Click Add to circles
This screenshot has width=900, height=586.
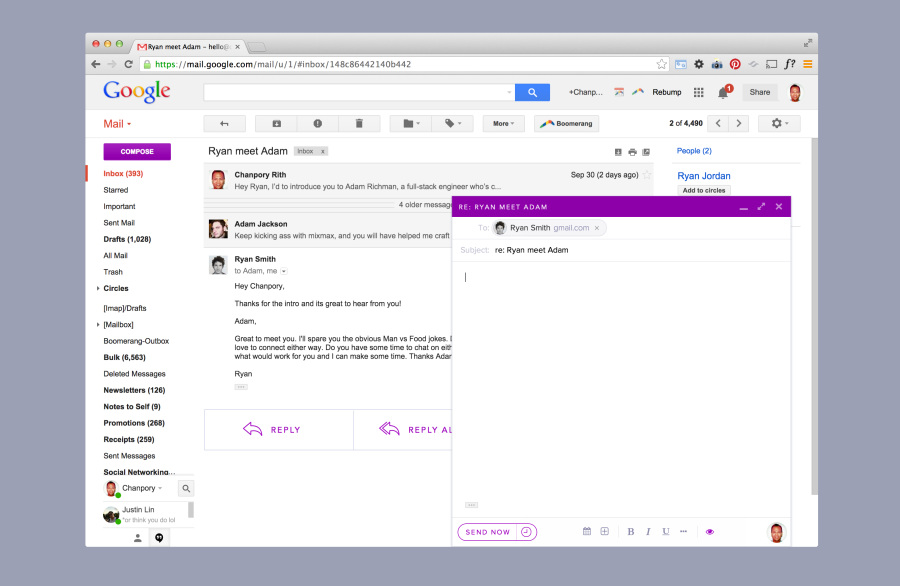(x=704, y=191)
